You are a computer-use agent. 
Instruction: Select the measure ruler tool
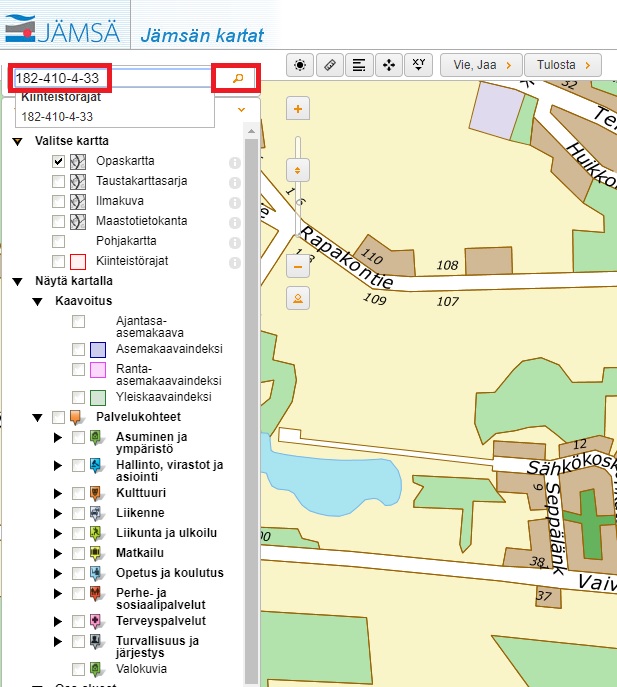(330, 65)
